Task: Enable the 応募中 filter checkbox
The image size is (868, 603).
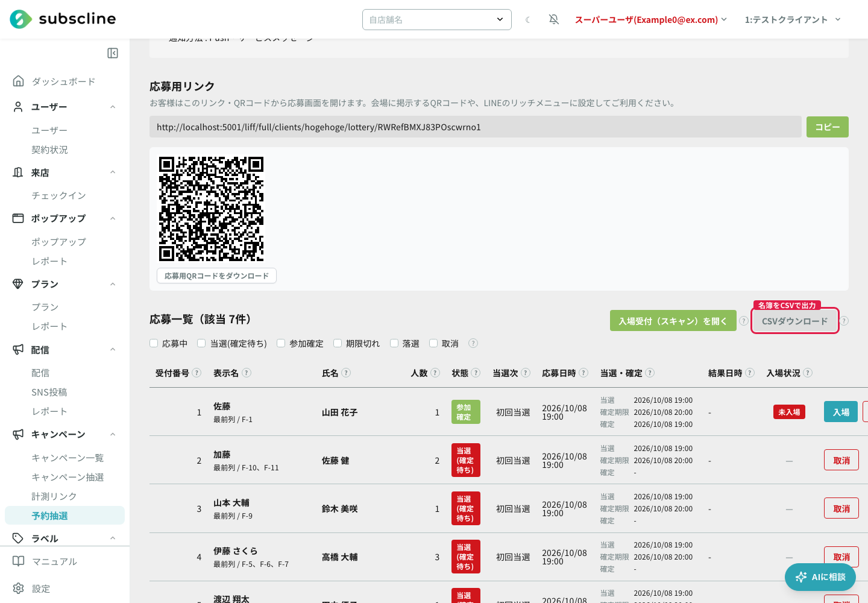Action: [154, 343]
